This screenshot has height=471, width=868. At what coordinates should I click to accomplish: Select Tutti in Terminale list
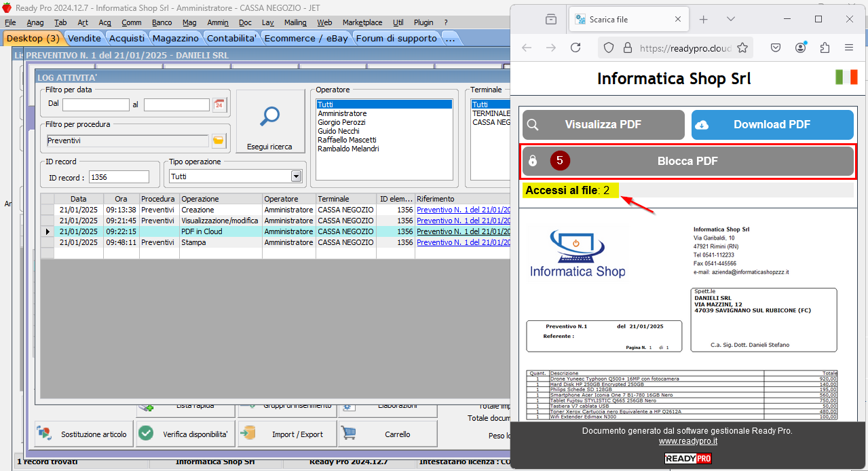pyautogui.click(x=490, y=105)
